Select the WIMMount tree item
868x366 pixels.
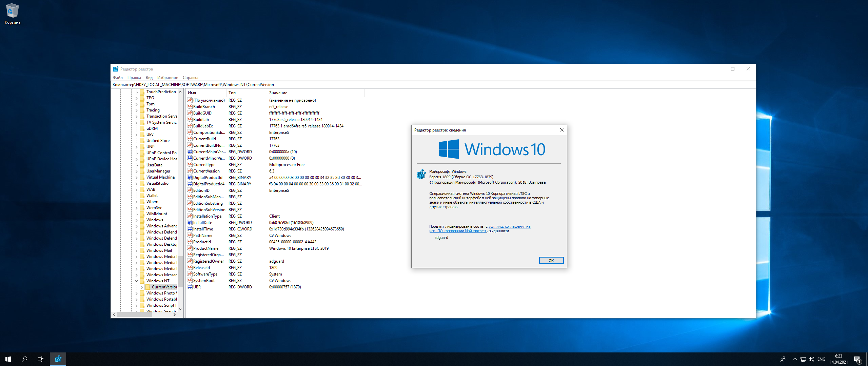click(157, 214)
